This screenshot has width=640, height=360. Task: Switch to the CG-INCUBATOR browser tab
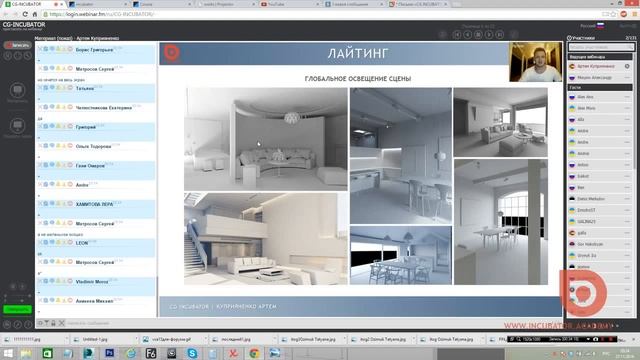[x=33, y=4]
